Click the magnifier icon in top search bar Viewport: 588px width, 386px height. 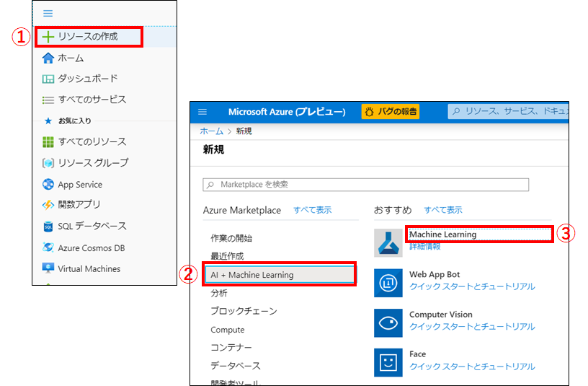pos(456,111)
